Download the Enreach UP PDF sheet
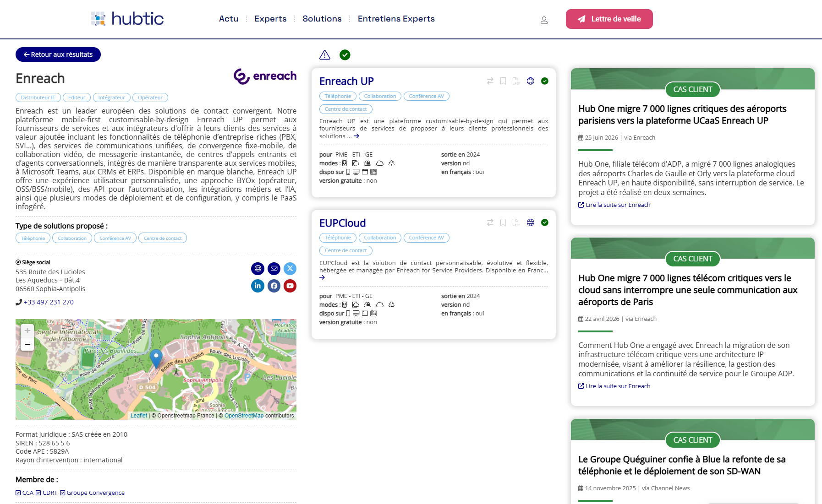The image size is (822, 504). tap(516, 81)
